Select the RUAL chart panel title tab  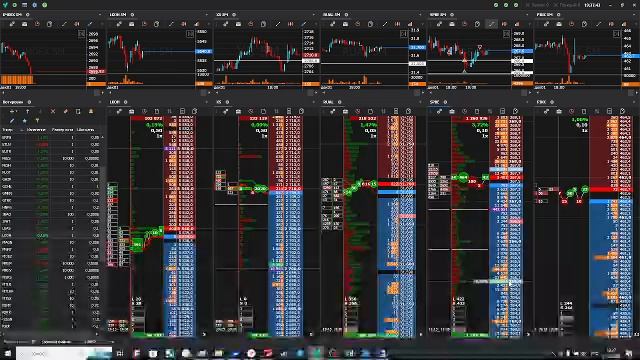point(331,15)
